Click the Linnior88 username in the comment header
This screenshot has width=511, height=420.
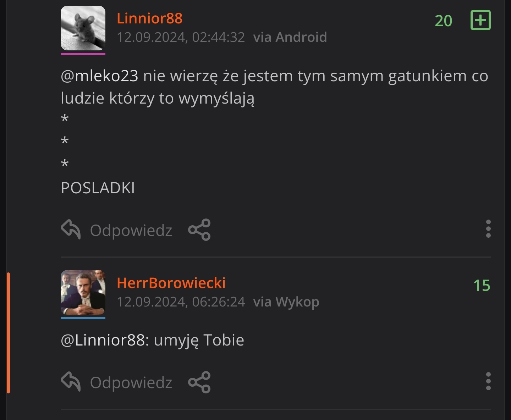point(149,18)
